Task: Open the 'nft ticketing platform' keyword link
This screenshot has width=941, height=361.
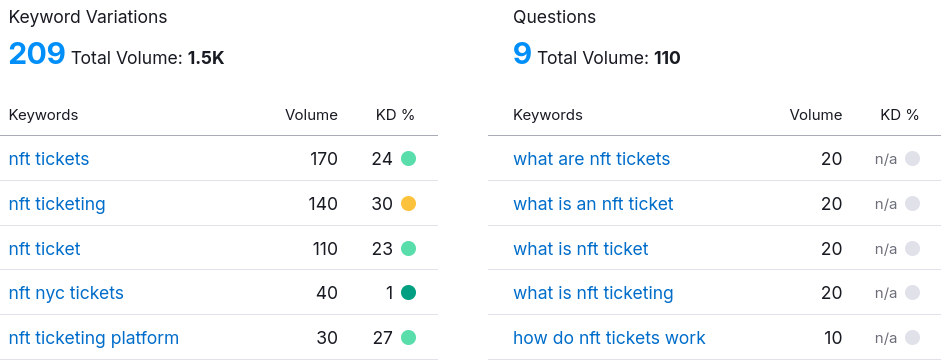Action: pyautogui.click(x=94, y=338)
